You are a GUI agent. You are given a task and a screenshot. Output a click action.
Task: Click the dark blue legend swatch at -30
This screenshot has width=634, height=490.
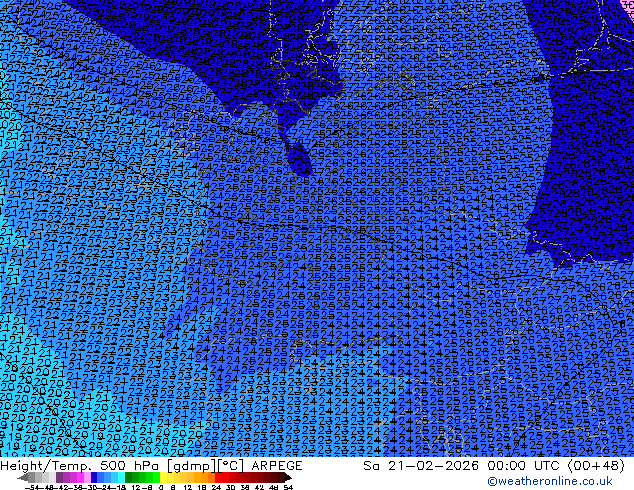click(x=94, y=477)
